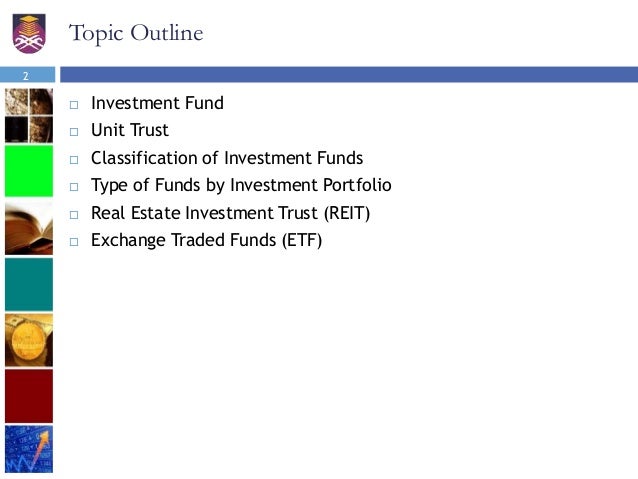The image size is (638, 479).
Task: Click Exchange Traded Funds (ETF) text
Action: pyautogui.click(x=207, y=241)
